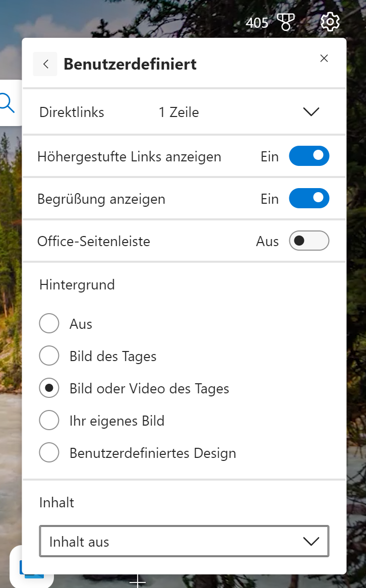The height and width of the screenshot is (588, 366).
Task: Open the Inhalt aus dropdown
Action: point(184,542)
